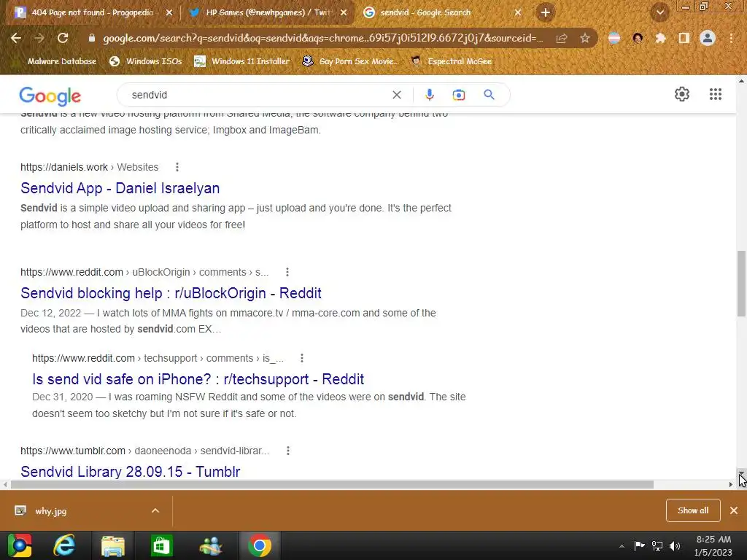Screen dimensions: 747x560
Task: Clear the search box with the X
Action: 396,95
